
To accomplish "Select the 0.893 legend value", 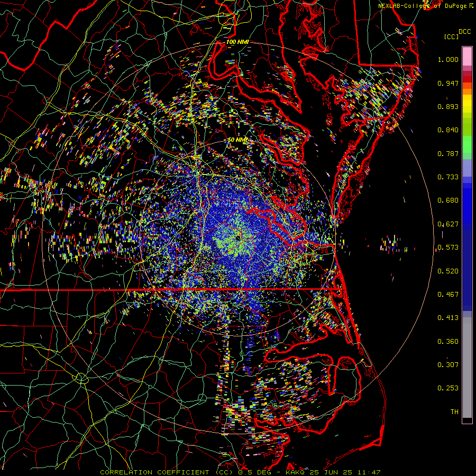I will click(x=448, y=106).
